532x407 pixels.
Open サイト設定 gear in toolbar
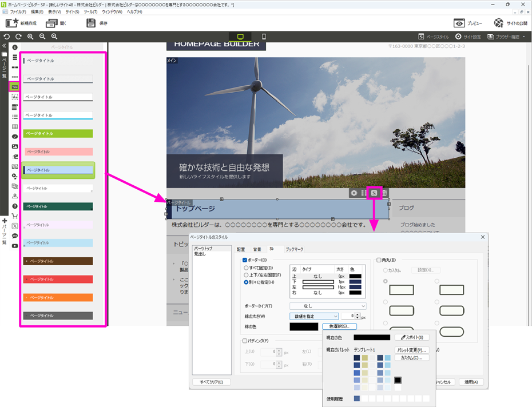pyautogui.click(x=468, y=37)
